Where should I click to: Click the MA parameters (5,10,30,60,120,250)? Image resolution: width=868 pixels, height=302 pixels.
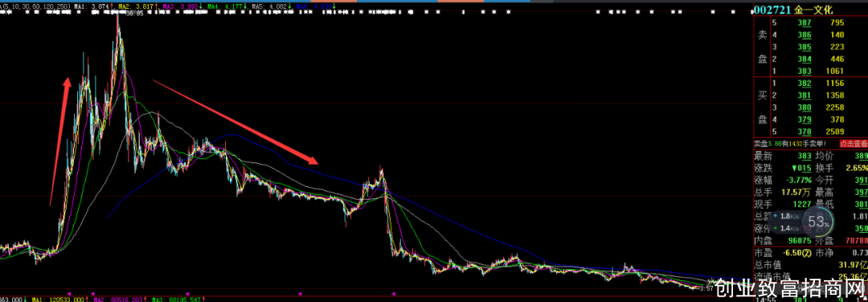point(36,6)
